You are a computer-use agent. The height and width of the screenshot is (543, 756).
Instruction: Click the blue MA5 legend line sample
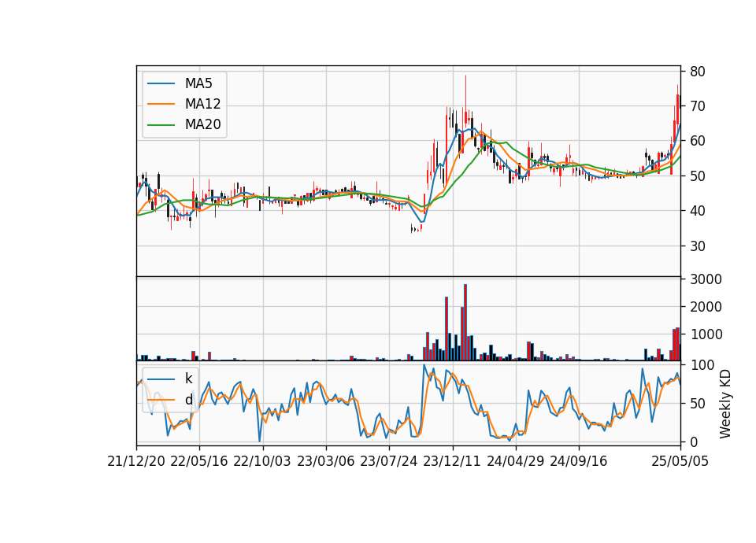pyautogui.click(x=161, y=83)
